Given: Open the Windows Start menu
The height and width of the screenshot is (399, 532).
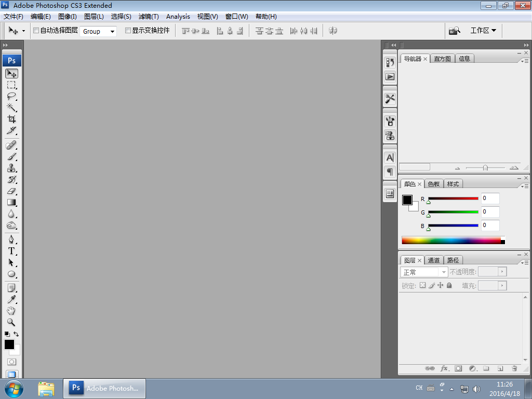Looking at the screenshot, I should pos(14,389).
